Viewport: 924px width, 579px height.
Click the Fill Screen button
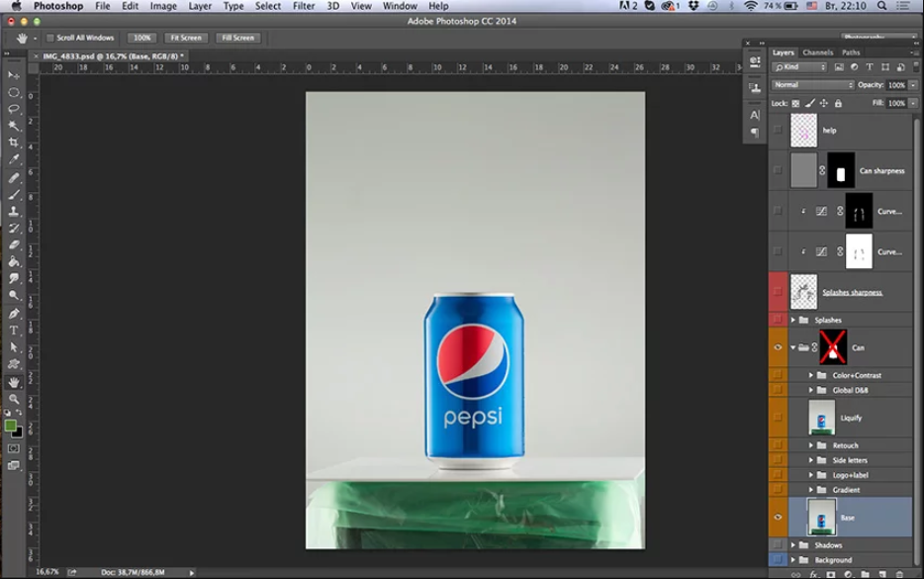point(237,38)
